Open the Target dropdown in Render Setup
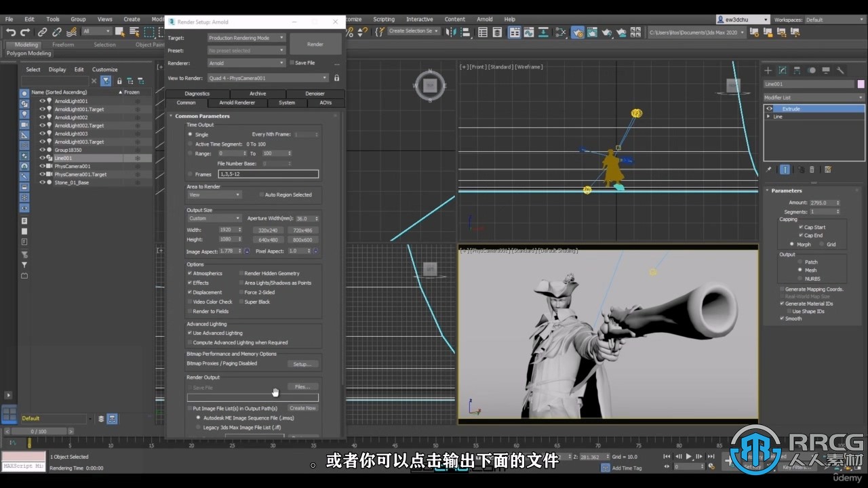 pyautogui.click(x=246, y=38)
